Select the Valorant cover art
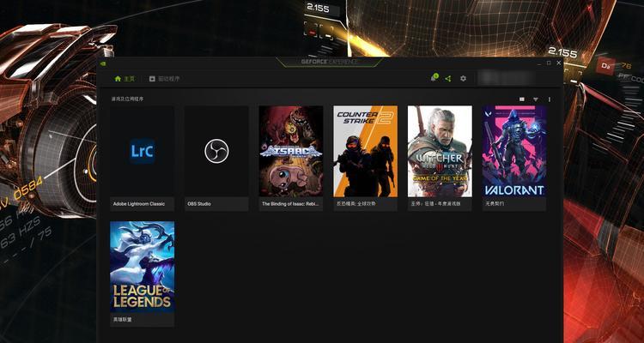The height and width of the screenshot is (343, 644). [x=514, y=152]
